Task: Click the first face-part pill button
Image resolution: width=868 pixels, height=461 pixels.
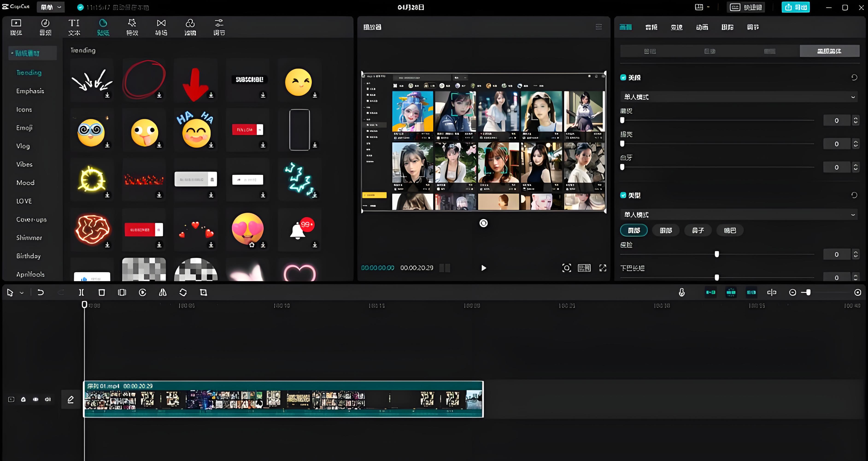Action: click(x=633, y=230)
